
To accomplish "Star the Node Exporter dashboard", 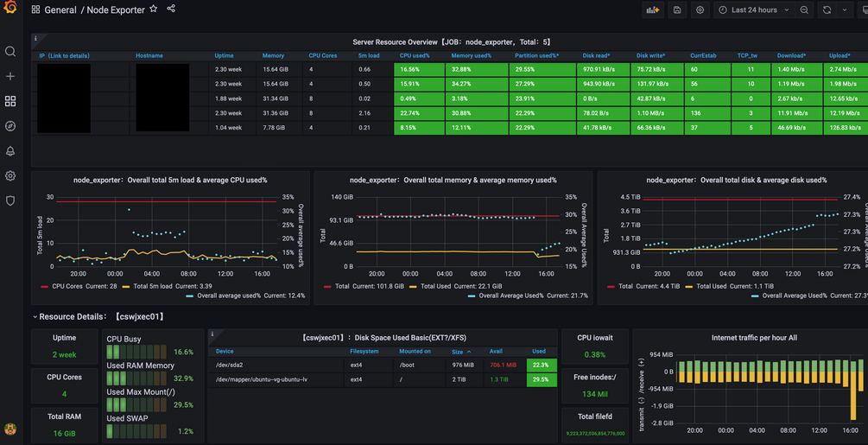I will 154,10.
